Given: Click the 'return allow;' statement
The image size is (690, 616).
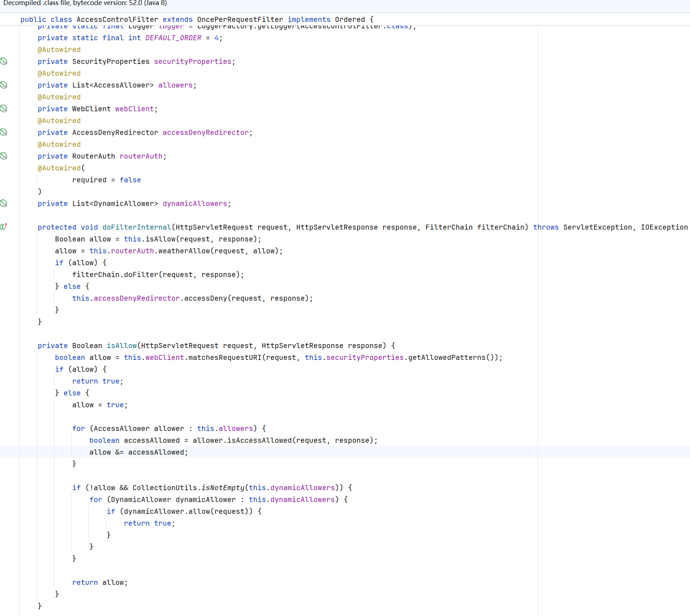Looking at the screenshot, I should point(100,582).
